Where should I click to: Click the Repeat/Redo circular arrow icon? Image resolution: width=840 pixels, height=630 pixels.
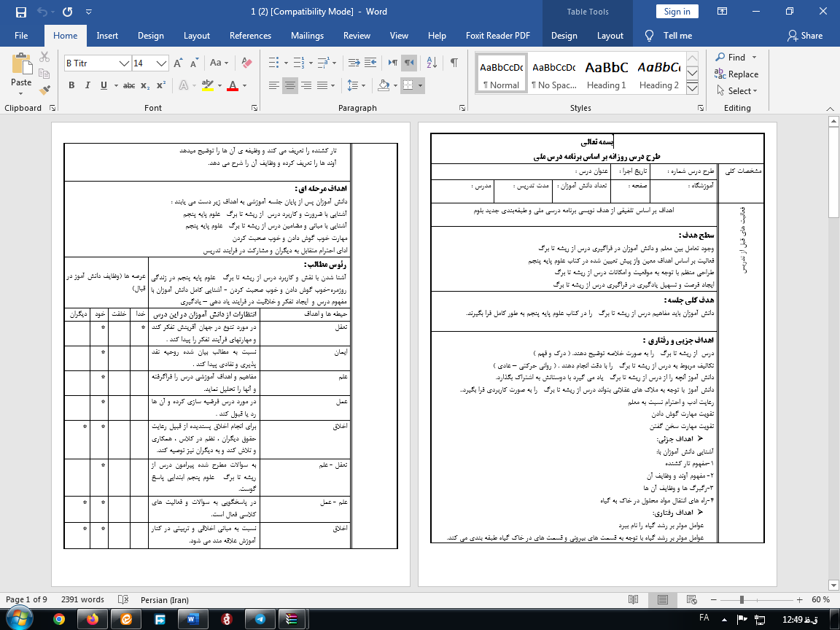click(x=68, y=12)
